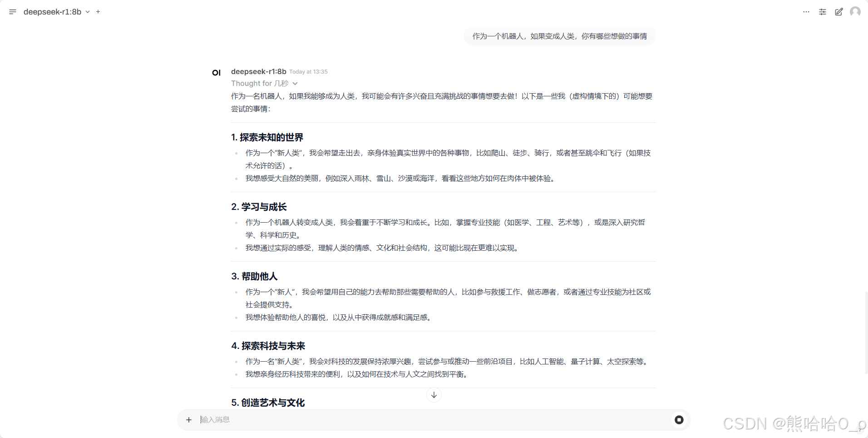
Task: Click the heading '1. 探索未知的世界'
Action: click(x=267, y=137)
